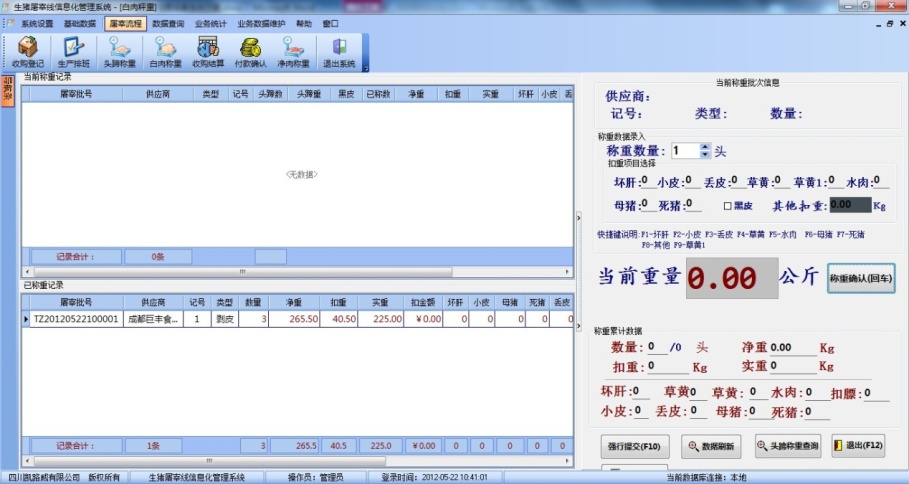Image resolution: width=909 pixels, height=484 pixels.
Task: Open the 窗口 menu
Action: (330, 24)
